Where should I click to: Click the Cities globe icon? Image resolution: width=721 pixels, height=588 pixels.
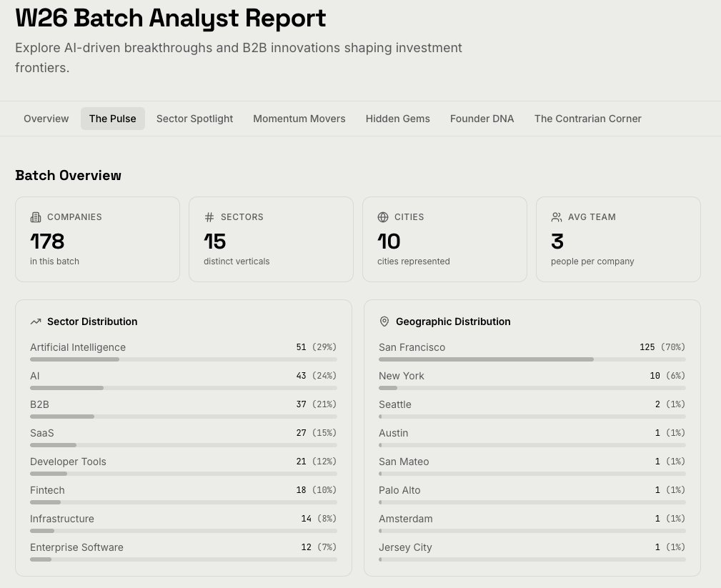coord(383,217)
